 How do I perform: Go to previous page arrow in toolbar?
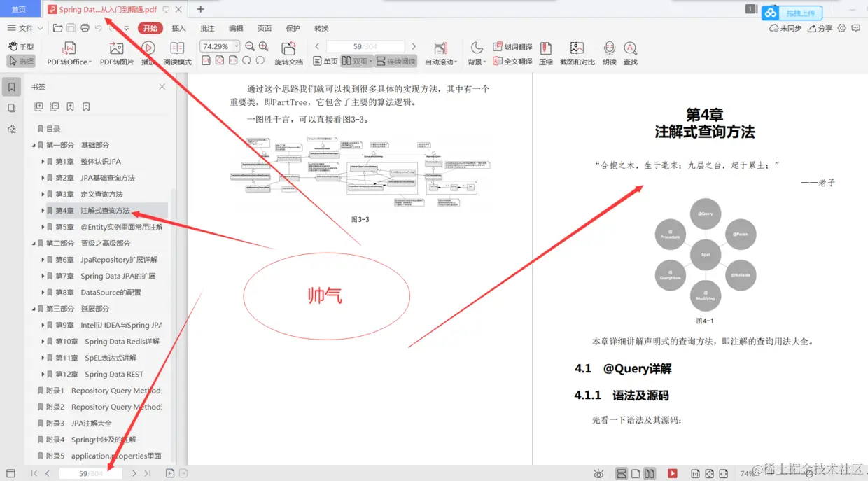[x=317, y=46]
